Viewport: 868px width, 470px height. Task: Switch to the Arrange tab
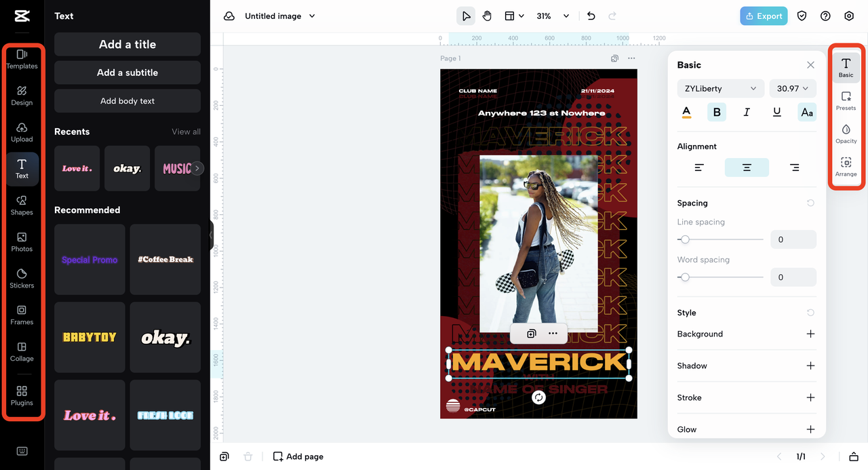[846, 168]
